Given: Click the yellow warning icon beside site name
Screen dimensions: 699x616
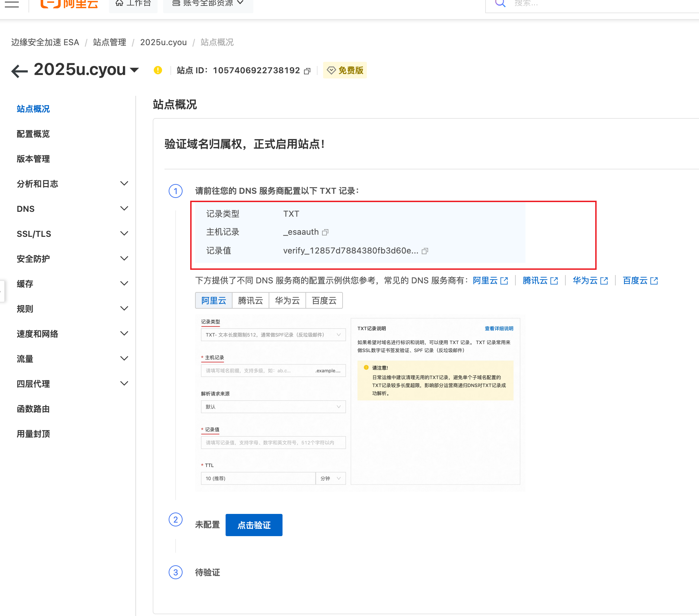Looking at the screenshot, I should pos(158,70).
